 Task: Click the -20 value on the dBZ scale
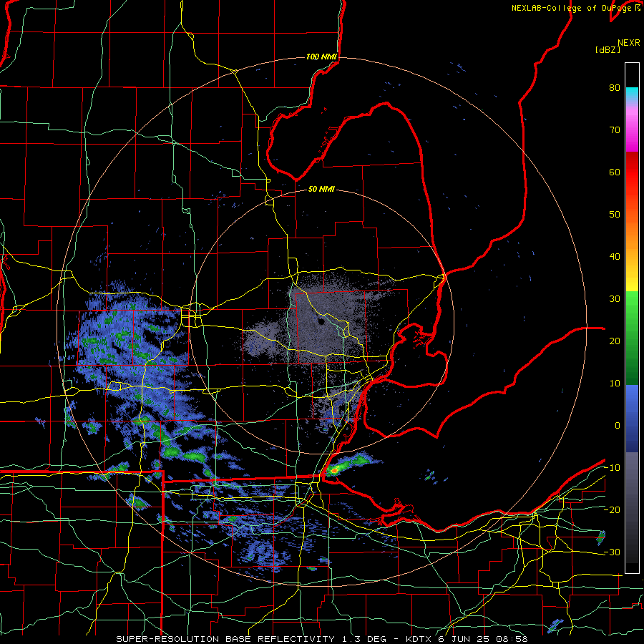point(612,509)
